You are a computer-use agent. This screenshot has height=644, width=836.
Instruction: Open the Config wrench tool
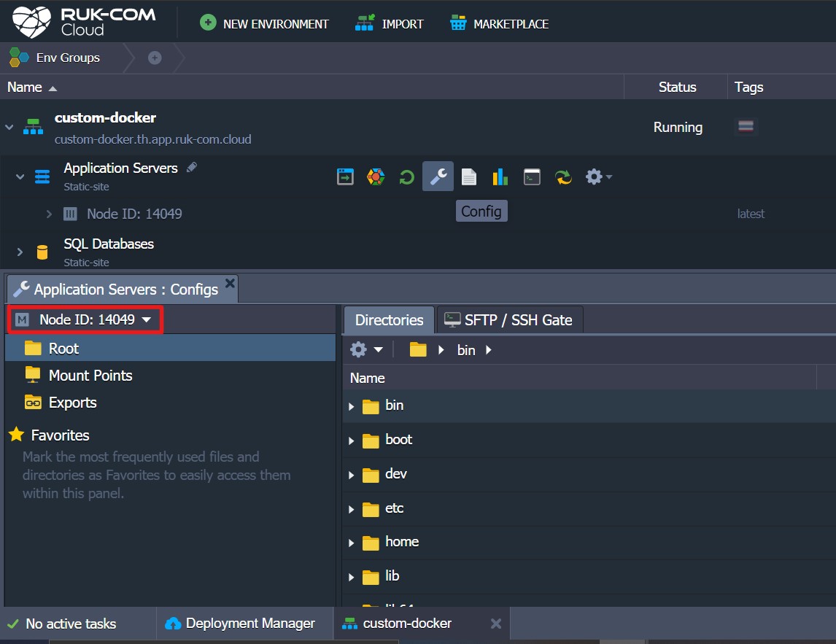click(x=438, y=176)
